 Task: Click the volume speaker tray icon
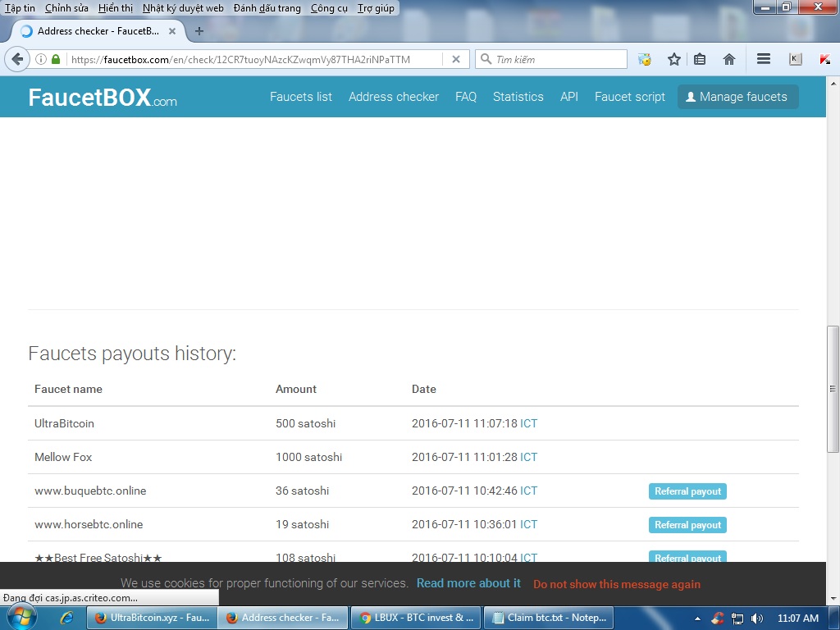point(757,619)
